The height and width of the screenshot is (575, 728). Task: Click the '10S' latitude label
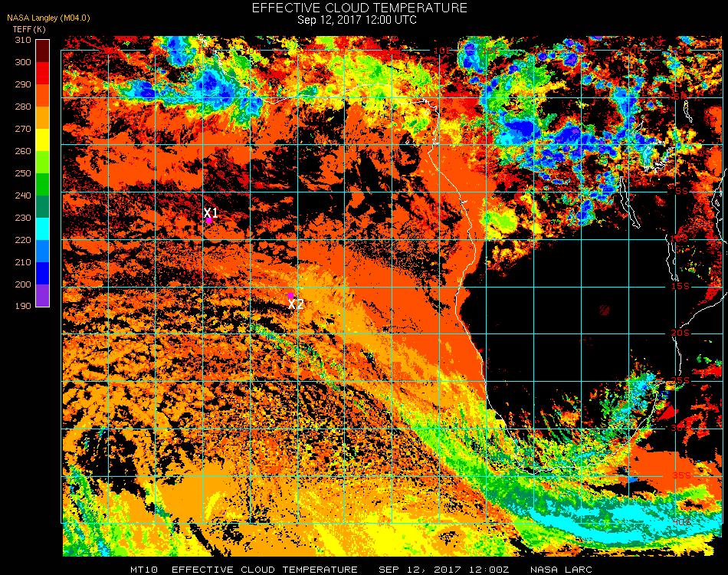[x=680, y=238]
